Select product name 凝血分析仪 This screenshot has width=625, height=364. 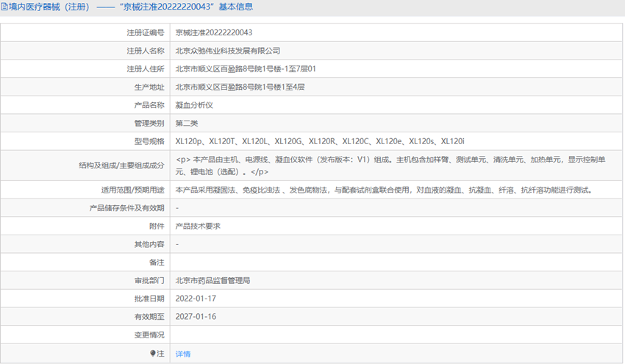pos(194,105)
